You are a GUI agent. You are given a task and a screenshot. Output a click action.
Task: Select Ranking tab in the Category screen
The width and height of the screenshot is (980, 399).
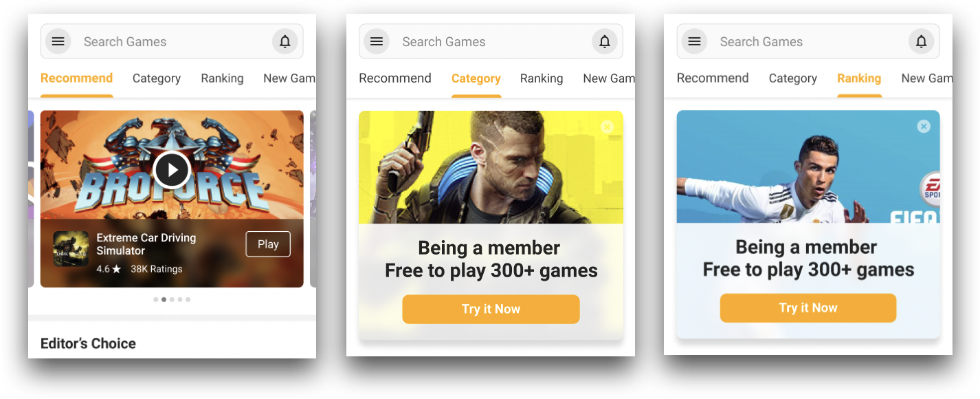tap(542, 78)
